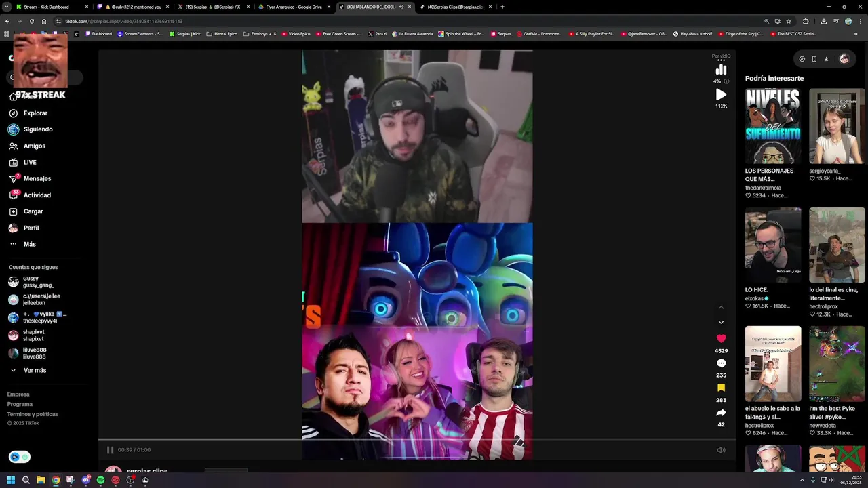
Task: Switch to Serpias Clips TikTok tab
Action: 454,7
